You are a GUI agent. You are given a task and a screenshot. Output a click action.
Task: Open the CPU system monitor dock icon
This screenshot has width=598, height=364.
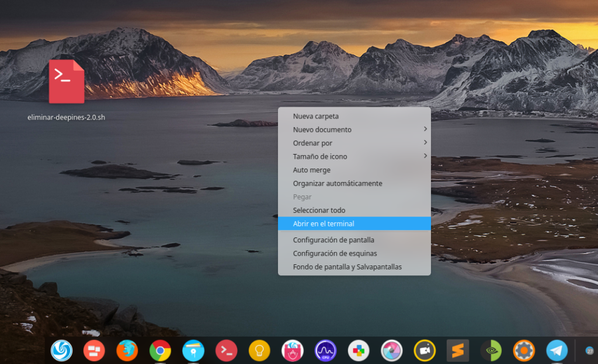click(x=325, y=351)
